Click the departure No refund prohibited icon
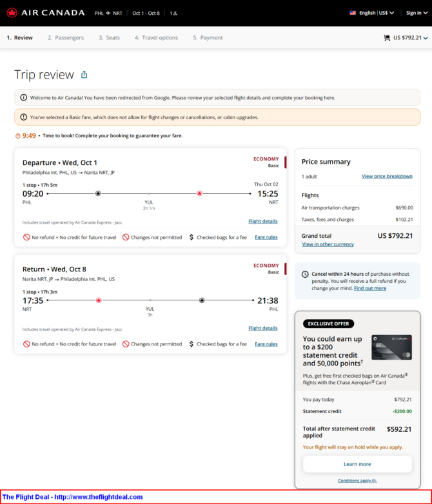This screenshot has width=432, height=504. tap(26, 237)
